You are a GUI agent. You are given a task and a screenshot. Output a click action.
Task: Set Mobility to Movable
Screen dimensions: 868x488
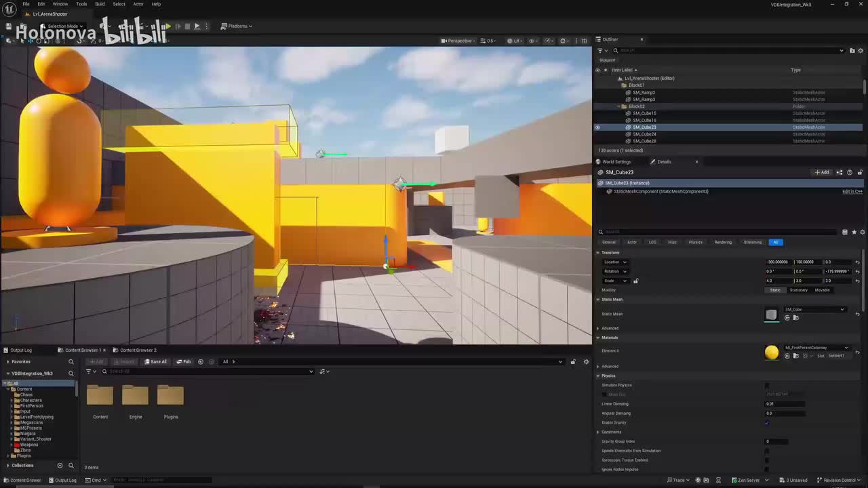coord(822,290)
